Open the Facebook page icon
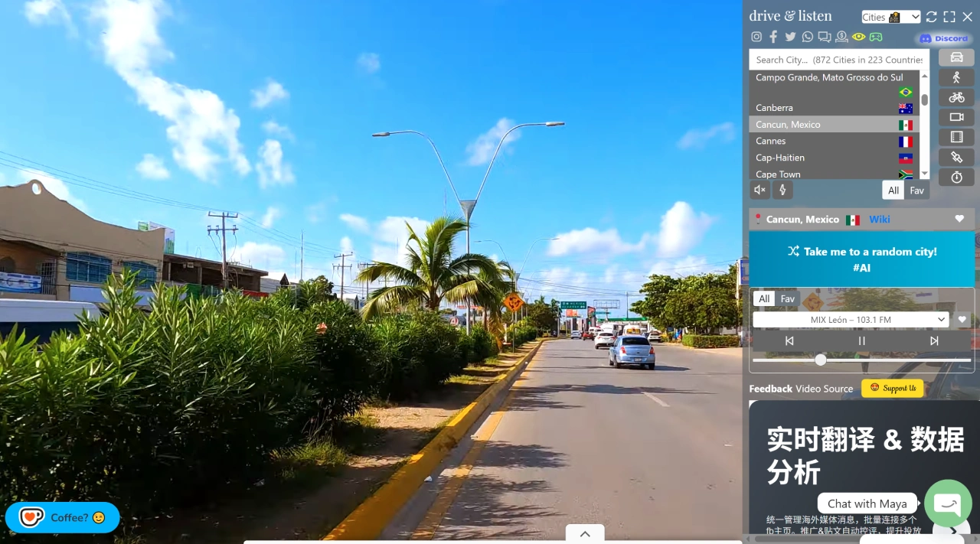Screen dimensions: 980x544 pyautogui.click(x=773, y=37)
